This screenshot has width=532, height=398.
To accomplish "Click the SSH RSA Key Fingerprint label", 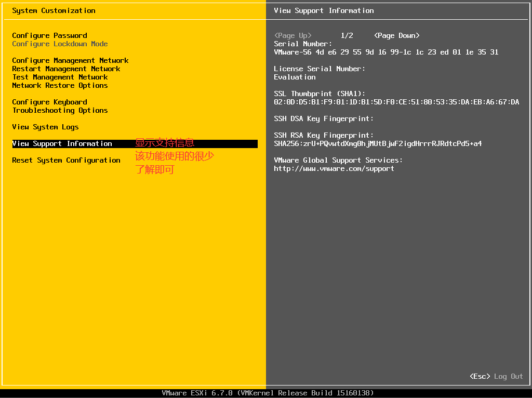I will 324,136.
